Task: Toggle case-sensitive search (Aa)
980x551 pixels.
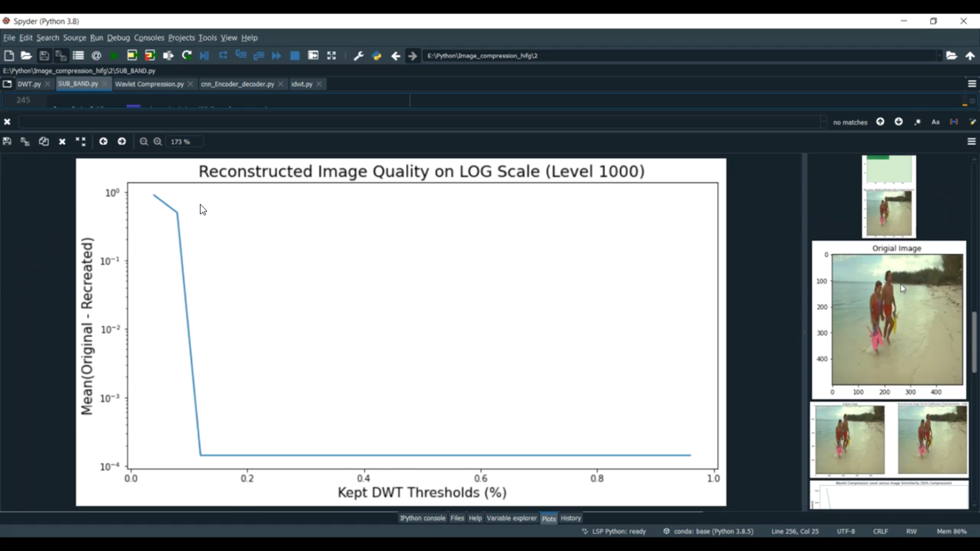Action: [x=936, y=122]
